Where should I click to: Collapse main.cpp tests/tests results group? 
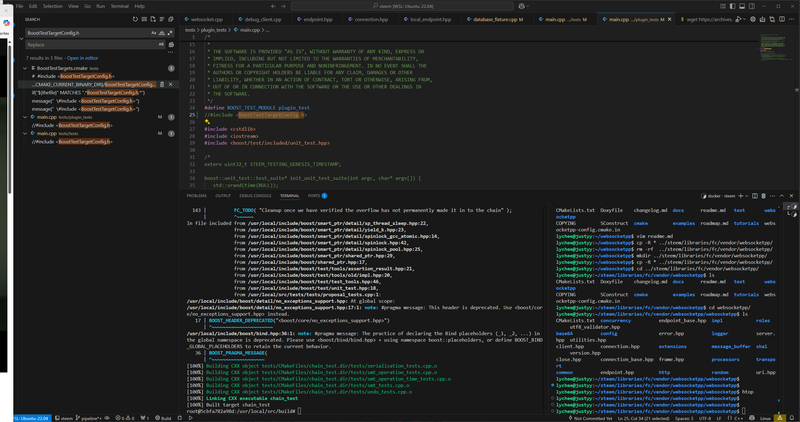(x=25, y=133)
